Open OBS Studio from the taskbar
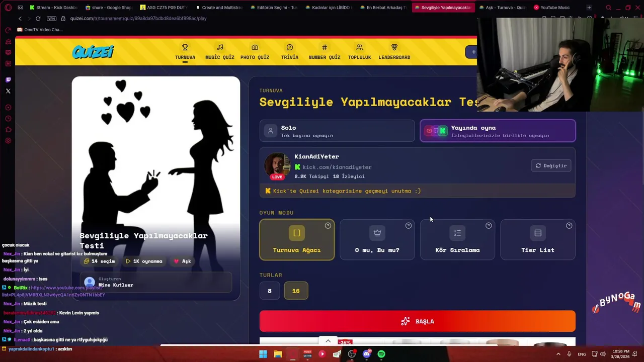This screenshot has height=362, width=644. coord(352,354)
